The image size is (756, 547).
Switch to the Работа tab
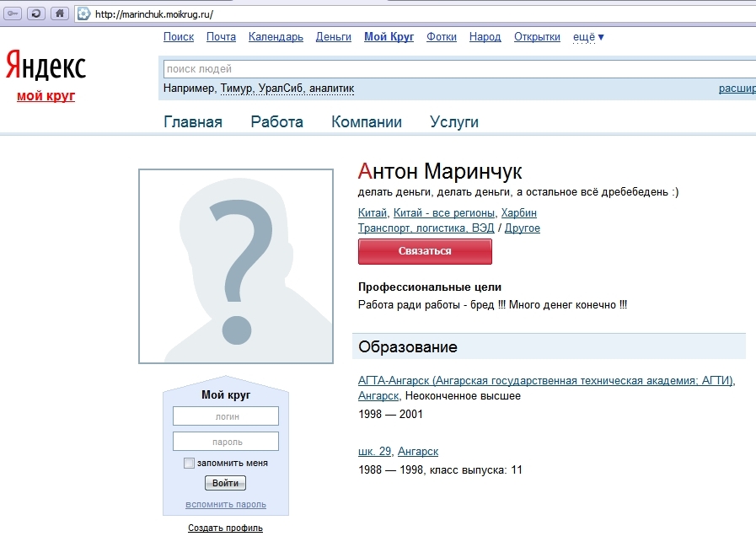point(276,122)
